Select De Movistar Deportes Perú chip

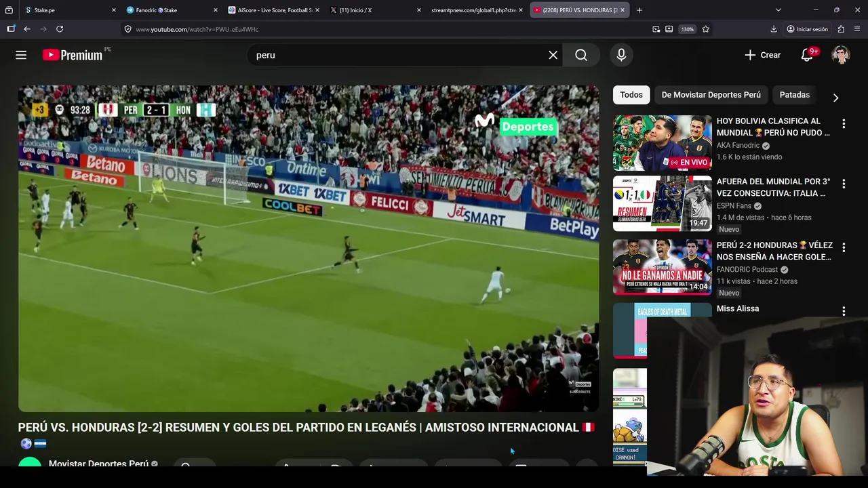pos(711,95)
